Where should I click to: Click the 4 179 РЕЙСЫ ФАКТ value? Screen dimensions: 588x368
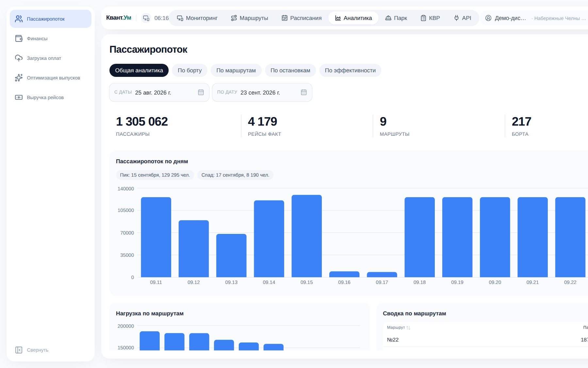point(262,122)
